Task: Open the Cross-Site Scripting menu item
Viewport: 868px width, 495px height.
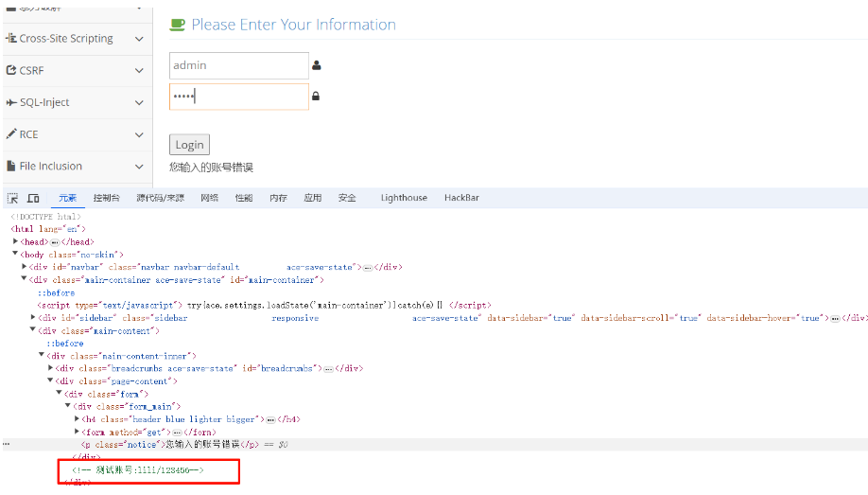Action: 78,39
